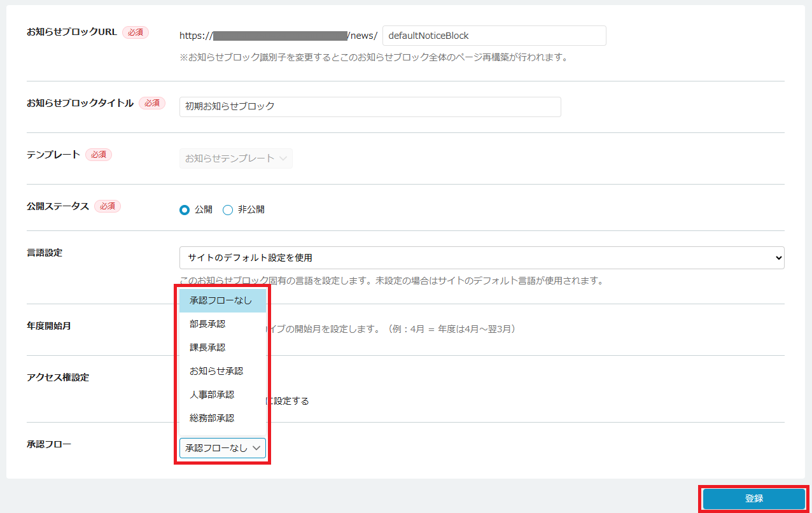The width and height of the screenshot is (812, 513).
Task: Click the defaultNoticeBlock URL identifier field
Action: pos(494,36)
